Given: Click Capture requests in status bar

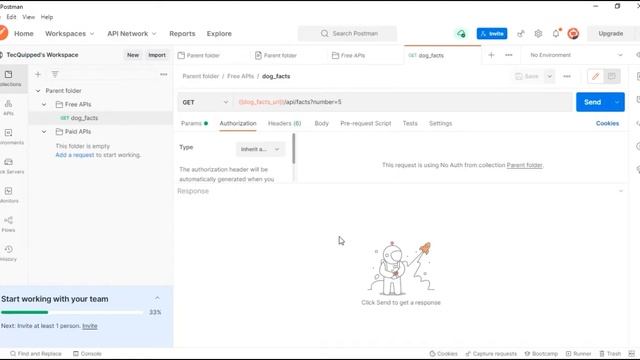Looking at the screenshot, I should click(x=491, y=353).
